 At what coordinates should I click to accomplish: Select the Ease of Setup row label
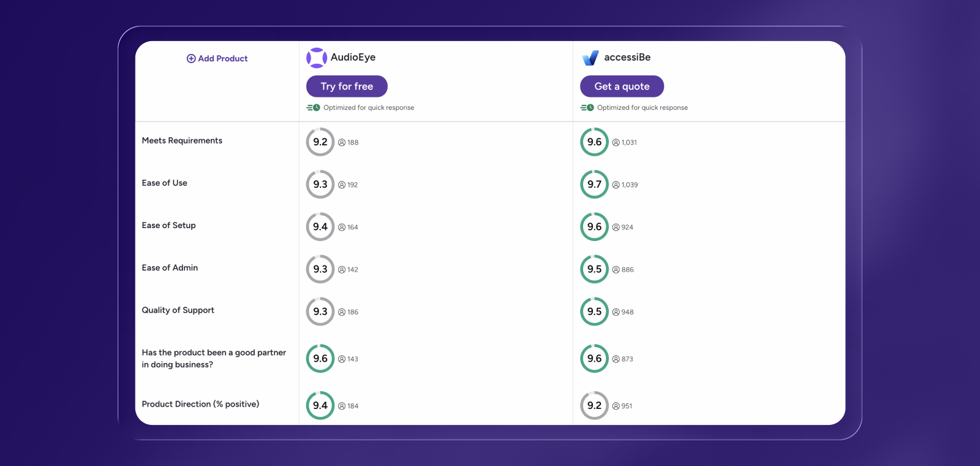168,226
